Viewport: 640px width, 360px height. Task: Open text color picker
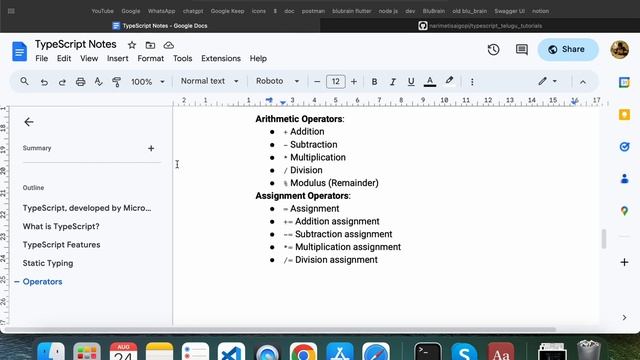[430, 82]
